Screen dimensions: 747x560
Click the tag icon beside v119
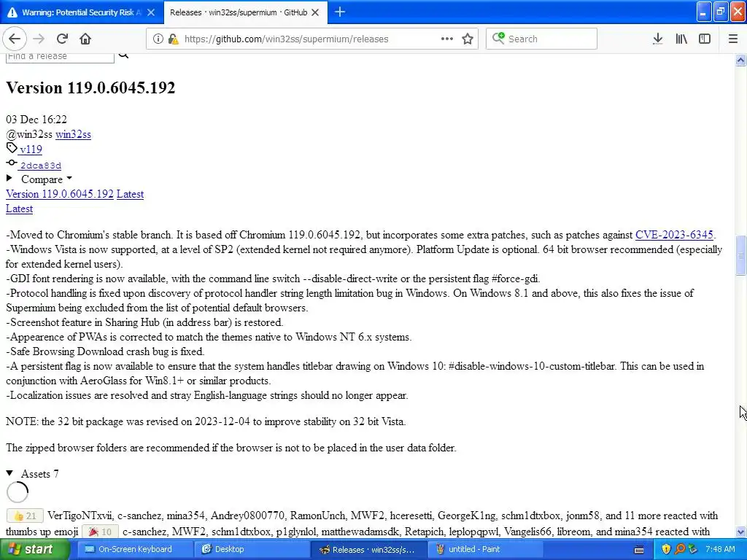(12, 147)
